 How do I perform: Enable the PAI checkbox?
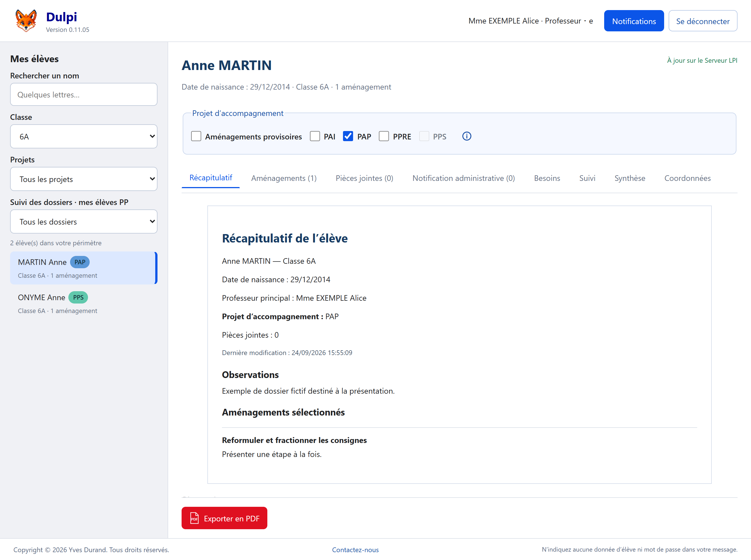315,136
